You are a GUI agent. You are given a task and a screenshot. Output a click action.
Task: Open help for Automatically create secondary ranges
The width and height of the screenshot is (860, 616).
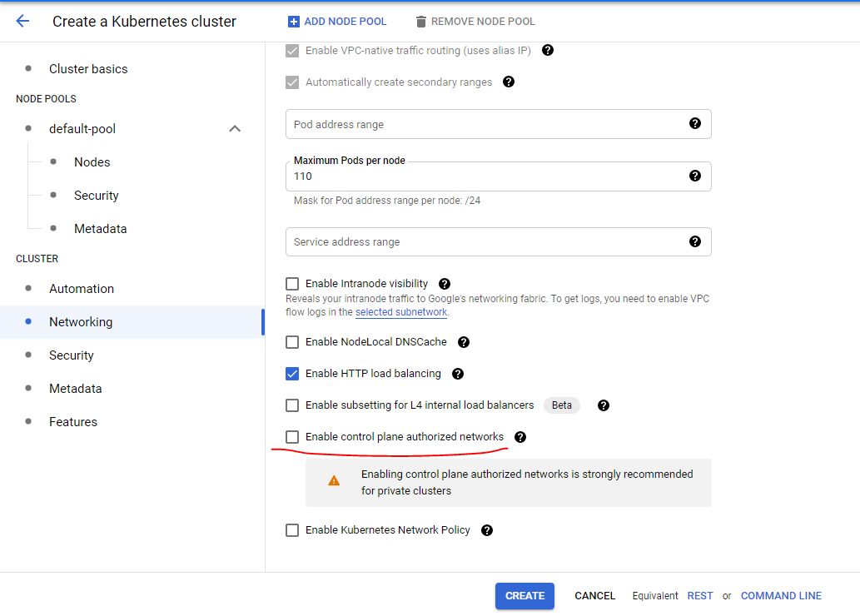pyautogui.click(x=509, y=82)
